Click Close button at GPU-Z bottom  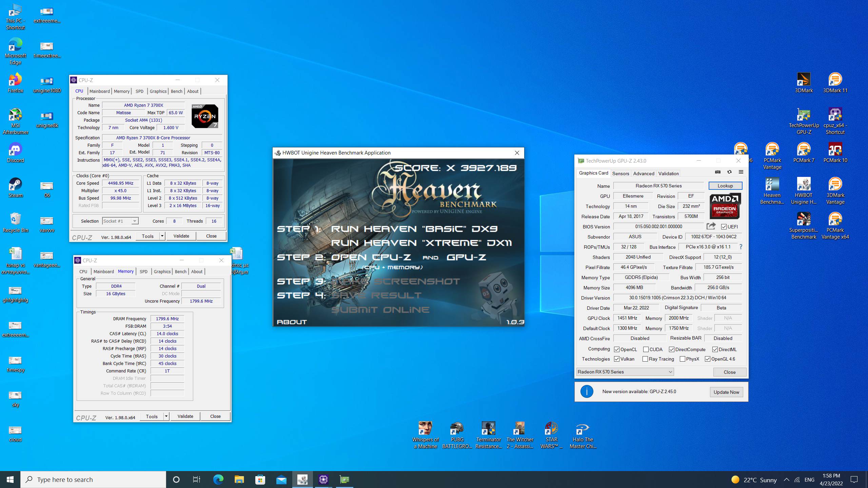point(730,372)
